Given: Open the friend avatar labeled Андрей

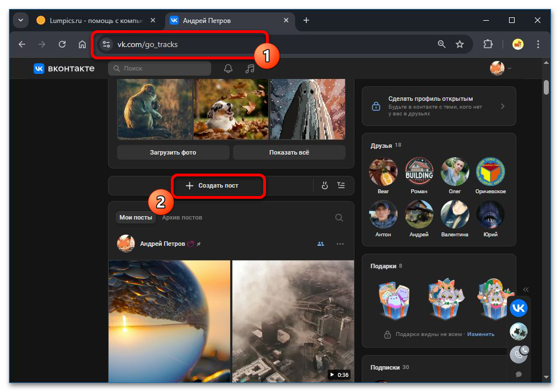Looking at the screenshot, I should click(x=419, y=214).
